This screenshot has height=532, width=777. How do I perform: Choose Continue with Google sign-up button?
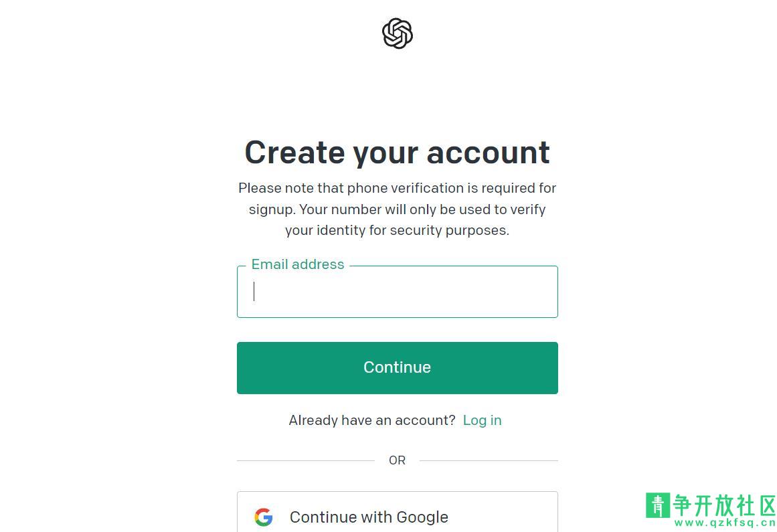[398, 512]
